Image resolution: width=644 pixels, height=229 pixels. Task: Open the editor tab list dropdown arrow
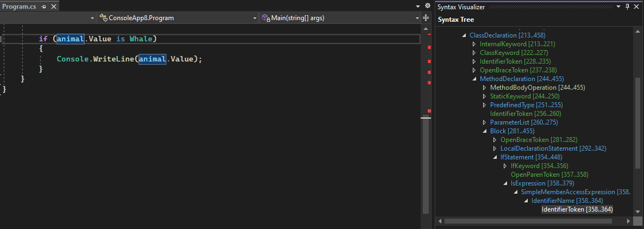point(418,7)
